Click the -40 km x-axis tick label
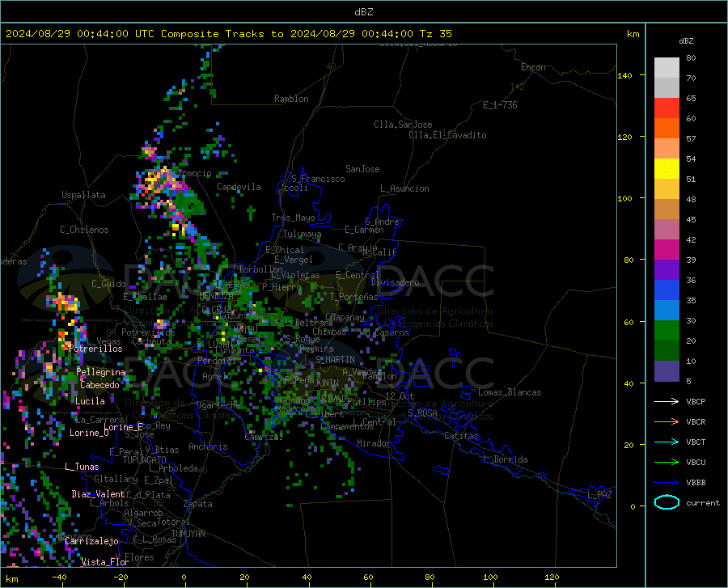Viewport: 728px width, 588px height. pyautogui.click(x=59, y=577)
